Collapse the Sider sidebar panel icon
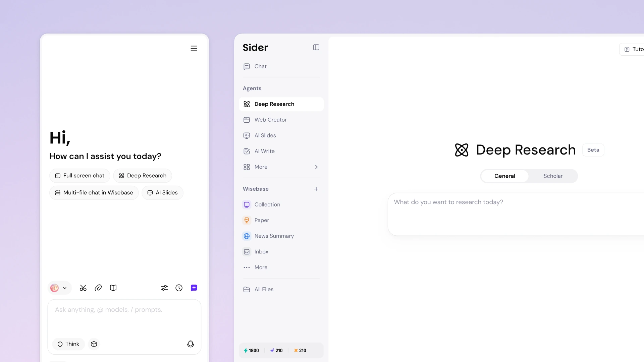The height and width of the screenshot is (362, 644). 316,47
